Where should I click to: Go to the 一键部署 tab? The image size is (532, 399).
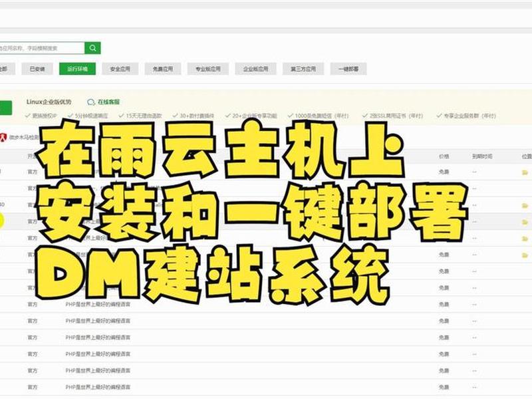pyautogui.click(x=348, y=69)
